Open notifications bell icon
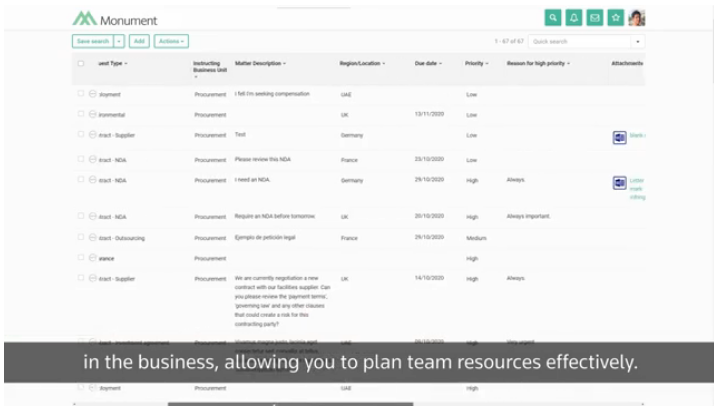The height and width of the screenshot is (407, 714). 574,17
